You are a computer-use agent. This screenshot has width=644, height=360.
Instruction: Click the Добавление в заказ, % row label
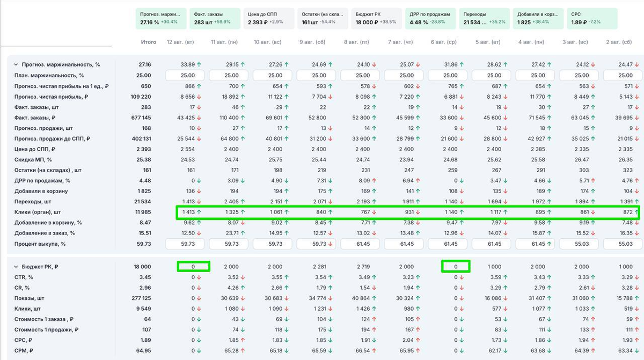(x=45, y=233)
